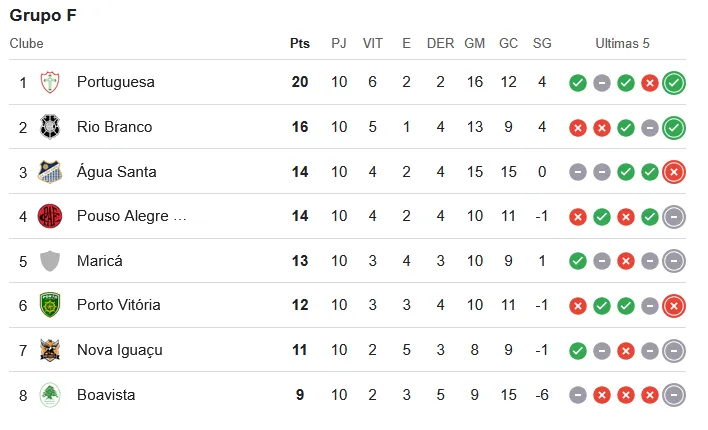Open the Maricá team name link

pos(100,261)
